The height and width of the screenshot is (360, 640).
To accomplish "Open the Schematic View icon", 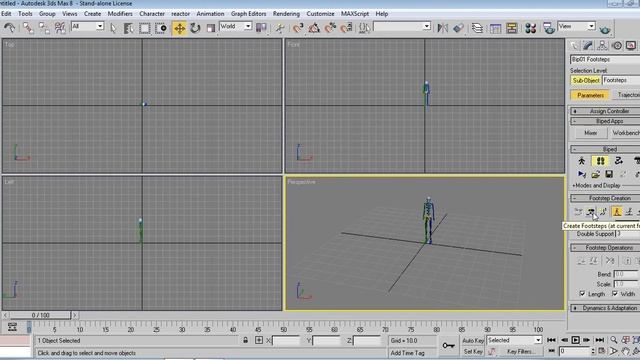I will (x=511, y=28).
